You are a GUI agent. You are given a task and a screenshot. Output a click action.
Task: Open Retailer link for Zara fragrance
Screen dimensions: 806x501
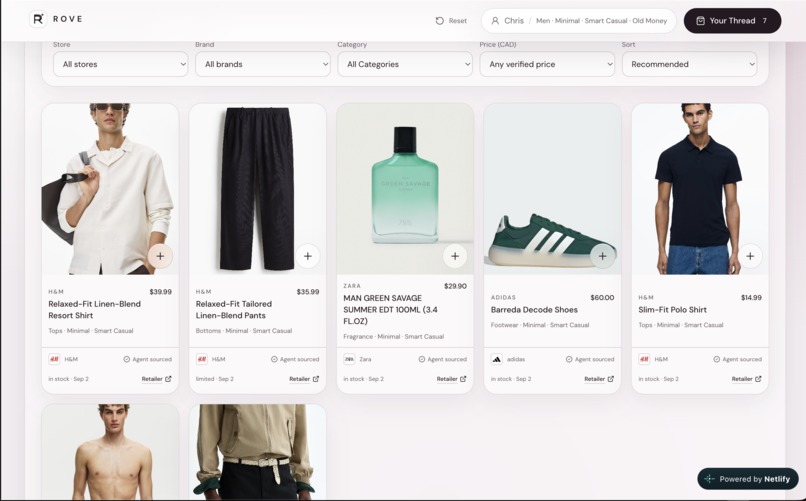451,379
